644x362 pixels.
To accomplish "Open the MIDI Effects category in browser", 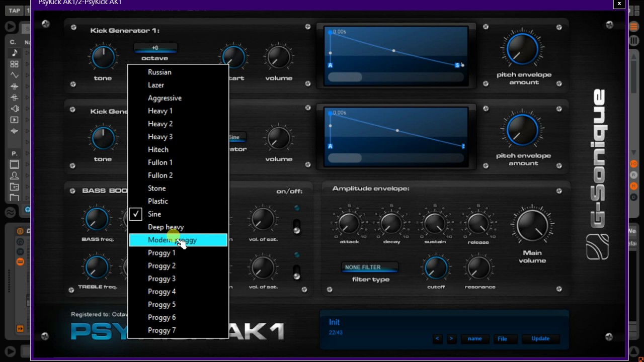I will coord(14,97).
